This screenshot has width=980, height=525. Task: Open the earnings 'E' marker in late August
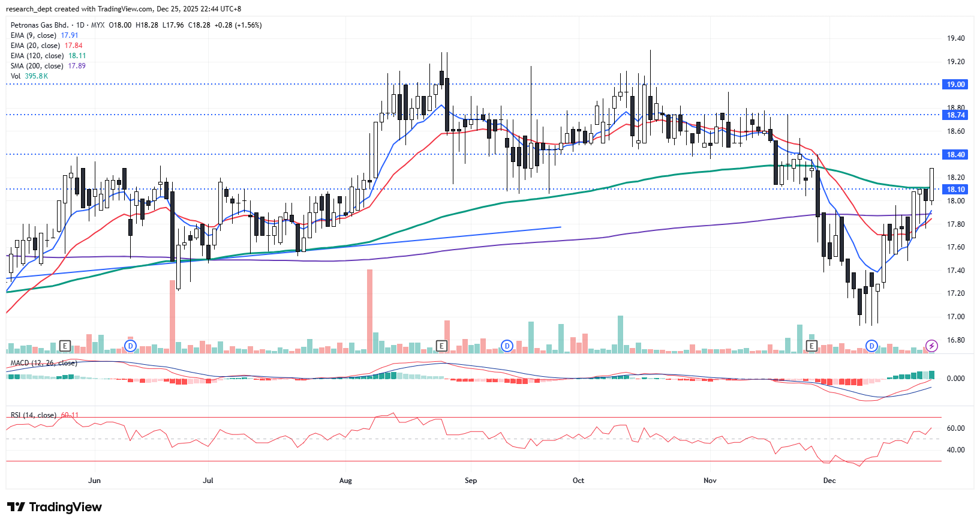pos(441,346)
